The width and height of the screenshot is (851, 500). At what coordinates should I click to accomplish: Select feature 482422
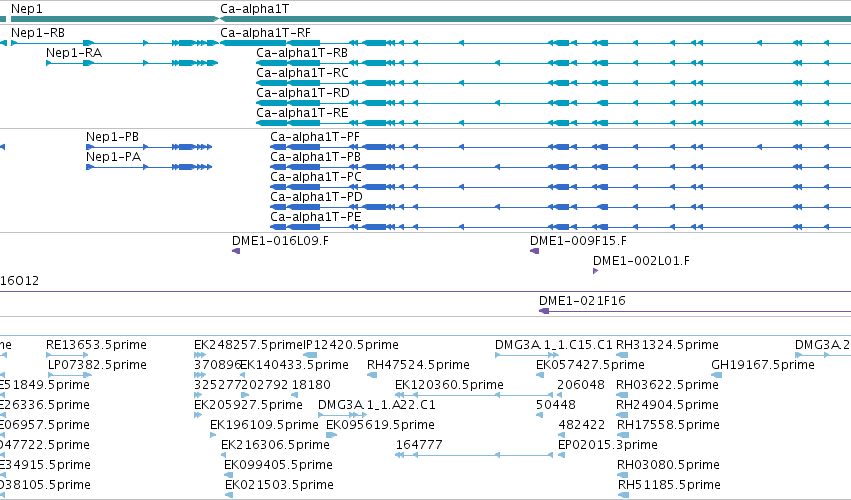[x=581, y=426]
